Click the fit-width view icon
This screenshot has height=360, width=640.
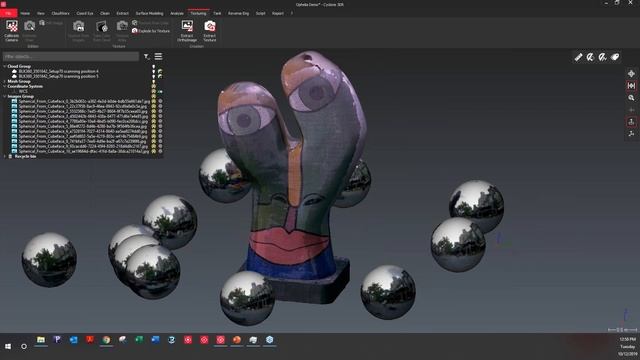pos(631,86)
